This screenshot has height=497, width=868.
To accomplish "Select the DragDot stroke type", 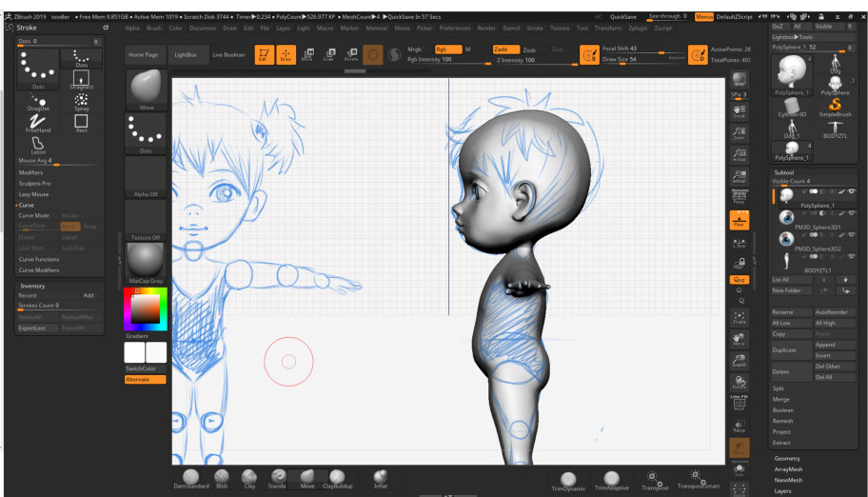I will click(38, 102).
